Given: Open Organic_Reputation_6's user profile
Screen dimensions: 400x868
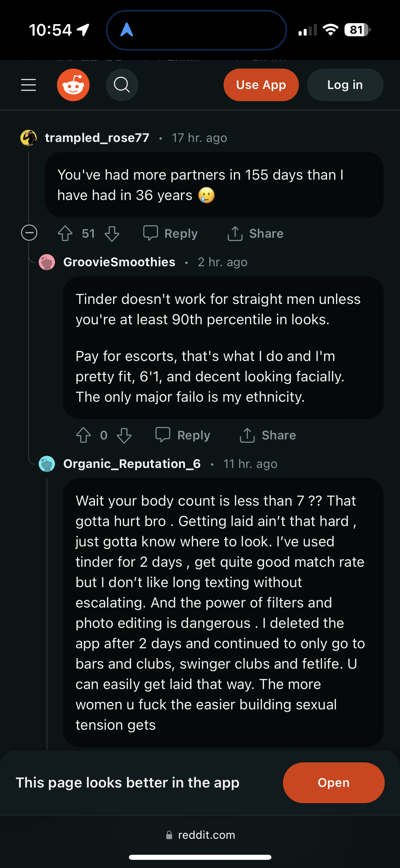Looking at the screenshot, I should [132, 464].
